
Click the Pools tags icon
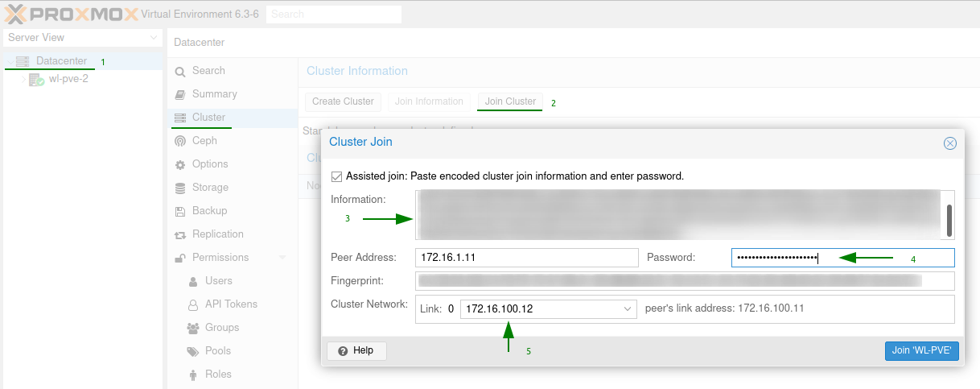pyautogui.click(x=192, y=351)
